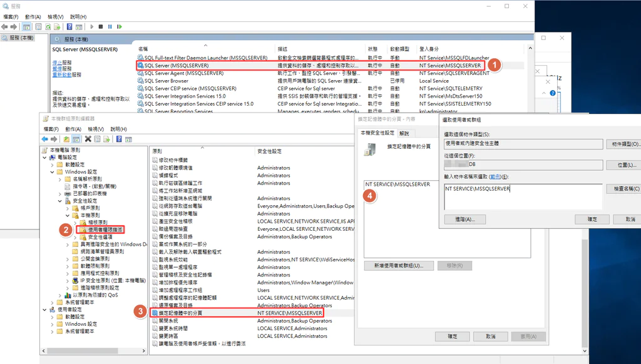
Task: Click 停止 link to stop the service
Action: 57,63
